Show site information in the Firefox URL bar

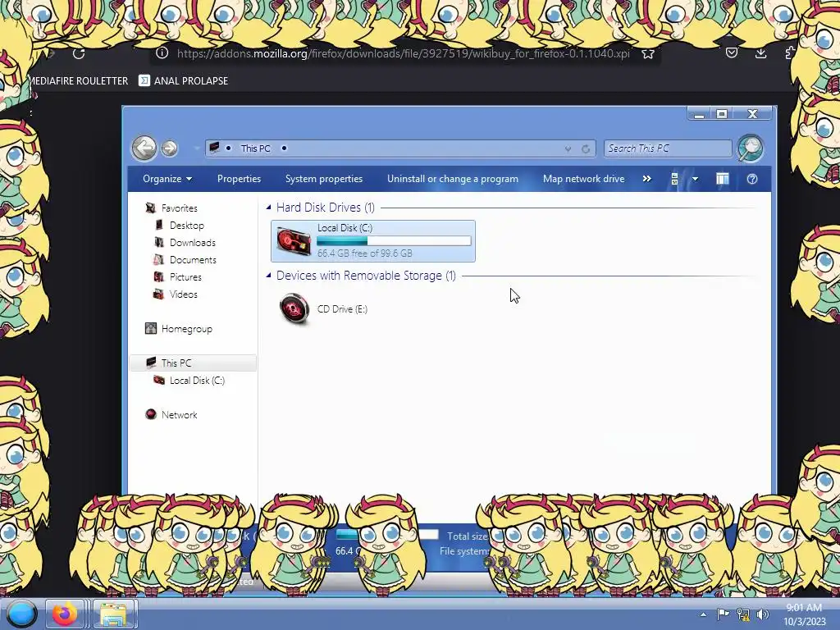(x=162, y=53)
